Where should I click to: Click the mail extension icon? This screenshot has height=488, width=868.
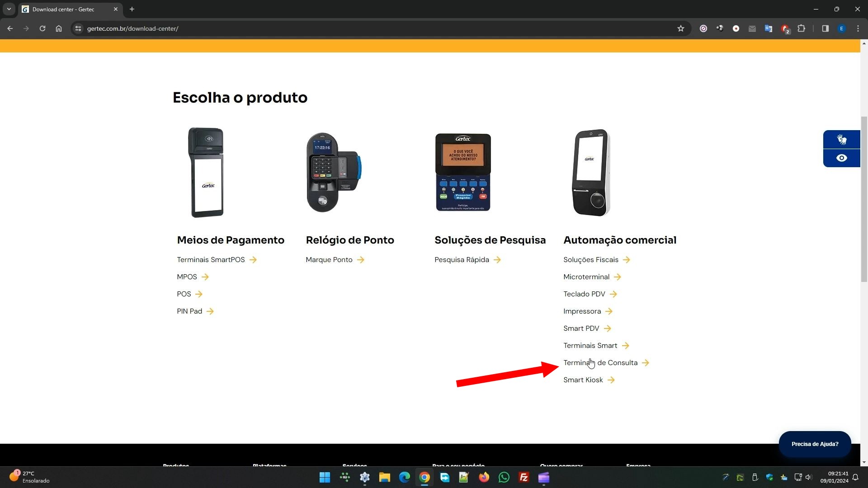(752, 28)
